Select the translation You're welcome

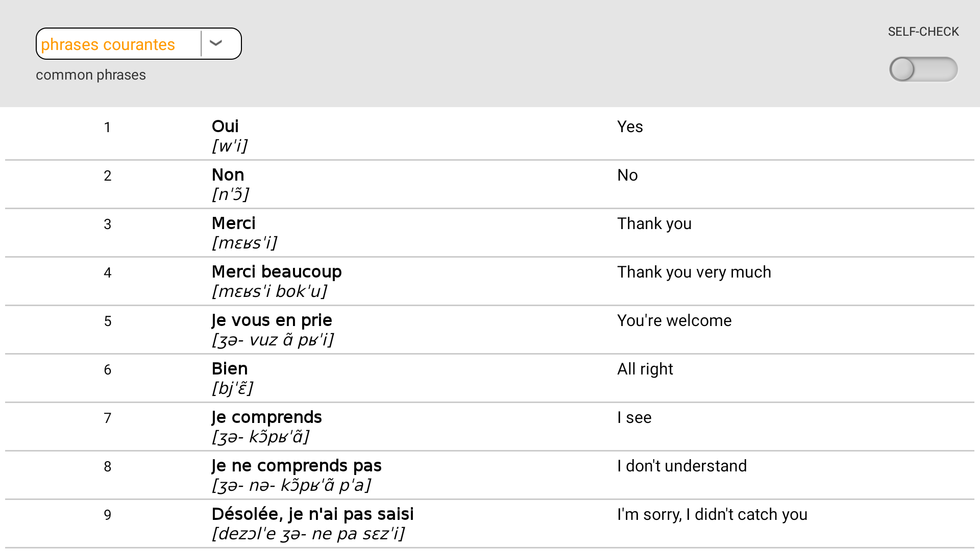pos(674,321)
